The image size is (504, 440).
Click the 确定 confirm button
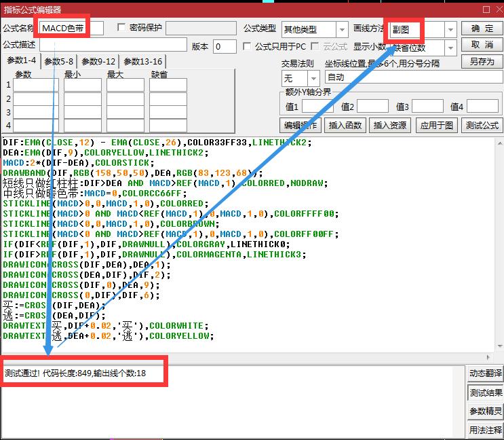[482, 28]
